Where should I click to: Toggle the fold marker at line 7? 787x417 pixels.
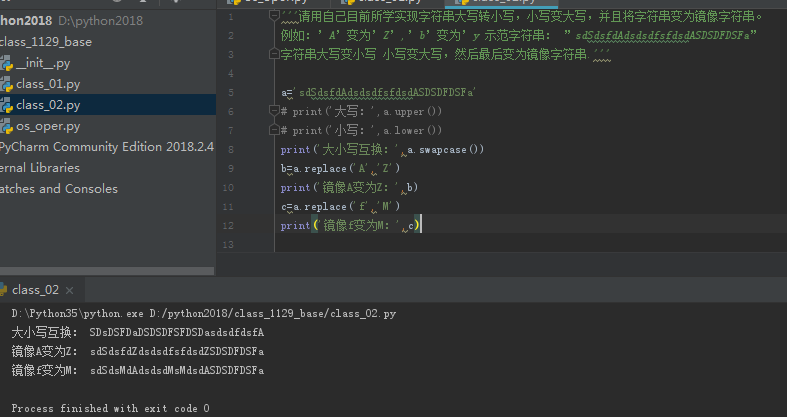(x=274, y=131)
